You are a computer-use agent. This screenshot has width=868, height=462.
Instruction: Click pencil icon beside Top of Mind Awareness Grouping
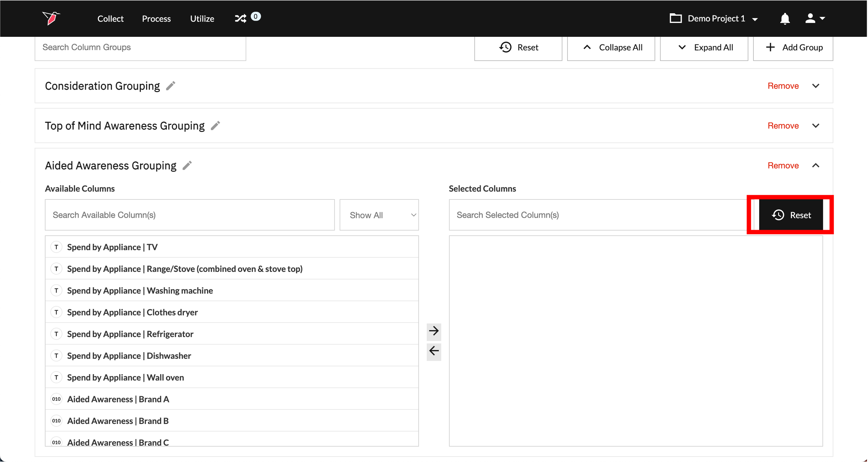pos(215,126)
